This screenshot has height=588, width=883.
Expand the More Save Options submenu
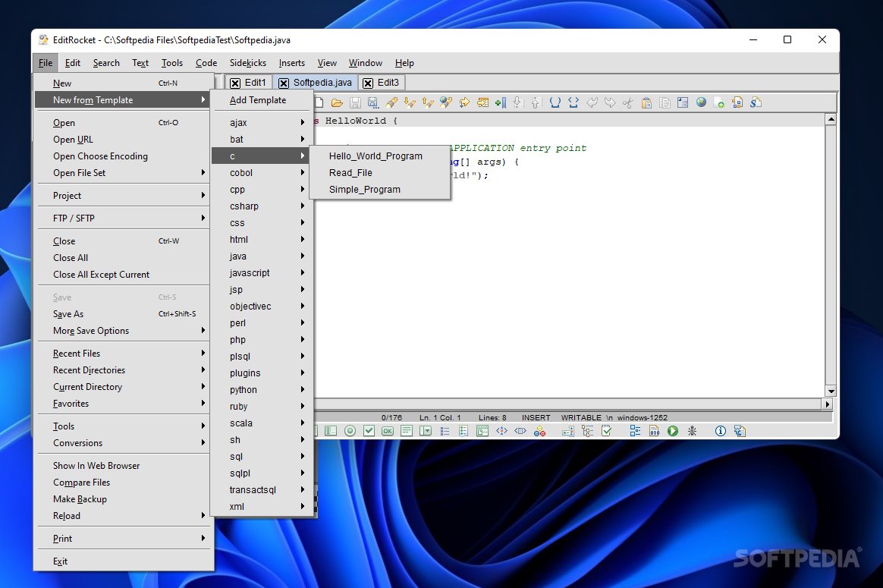click(124, 331)
